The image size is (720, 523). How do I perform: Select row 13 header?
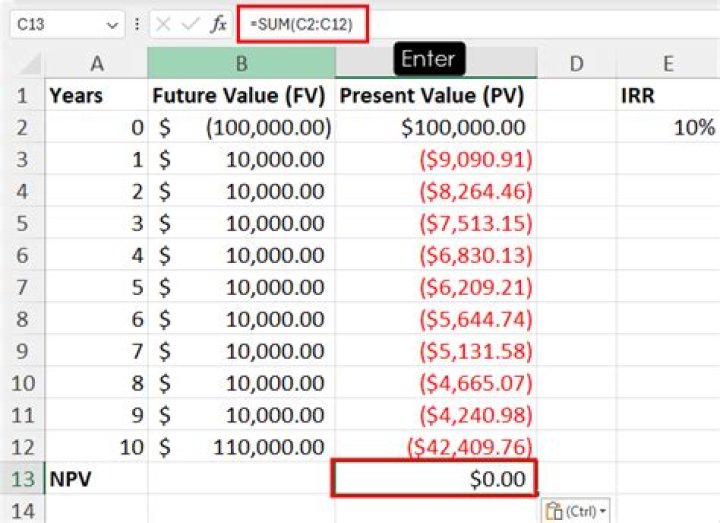pos(21,479)
